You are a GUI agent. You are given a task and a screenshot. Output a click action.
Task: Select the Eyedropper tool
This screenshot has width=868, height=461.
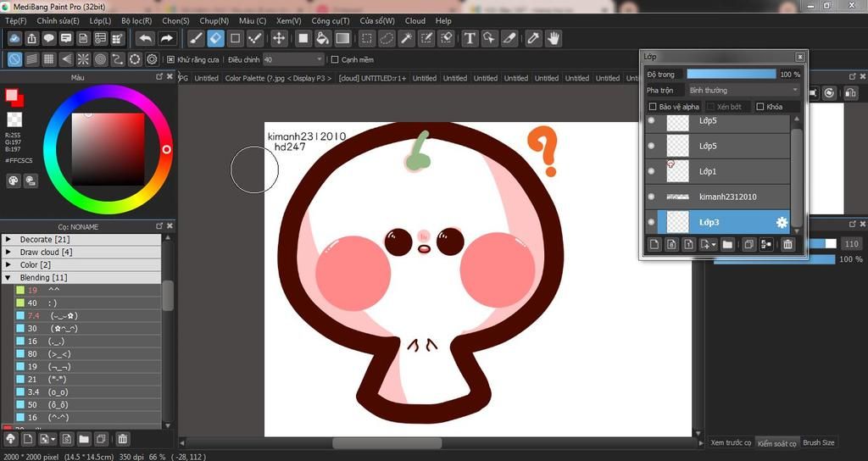532,38
